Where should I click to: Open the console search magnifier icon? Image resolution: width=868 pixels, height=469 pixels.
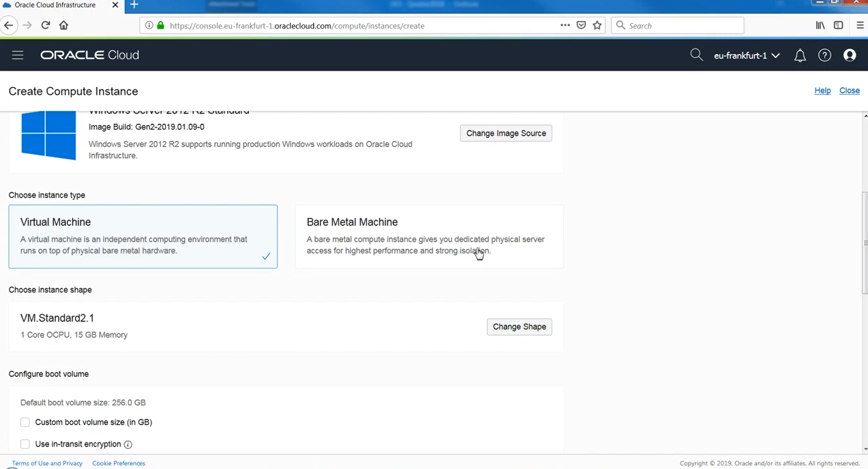tap(696, 55)
